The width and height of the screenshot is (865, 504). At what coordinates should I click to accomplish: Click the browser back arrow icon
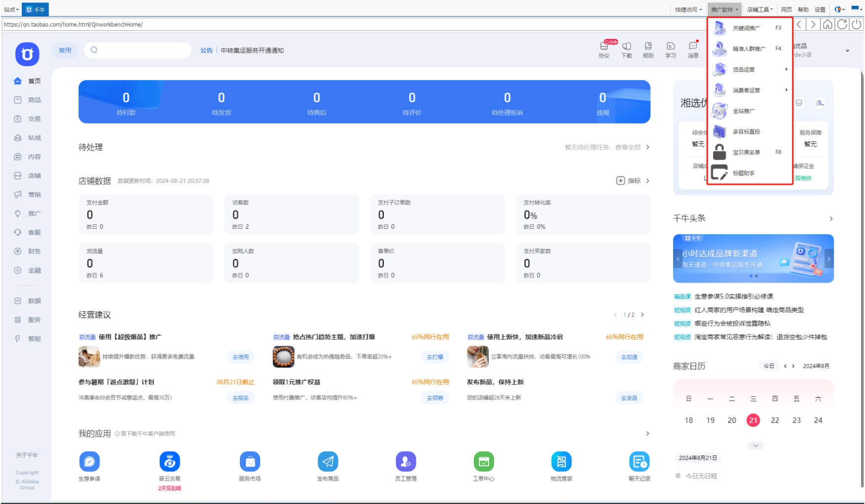[x=799, y=24]
